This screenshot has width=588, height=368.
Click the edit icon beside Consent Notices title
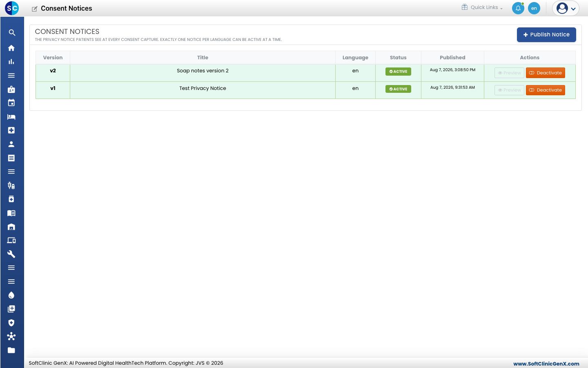point(35,9)
